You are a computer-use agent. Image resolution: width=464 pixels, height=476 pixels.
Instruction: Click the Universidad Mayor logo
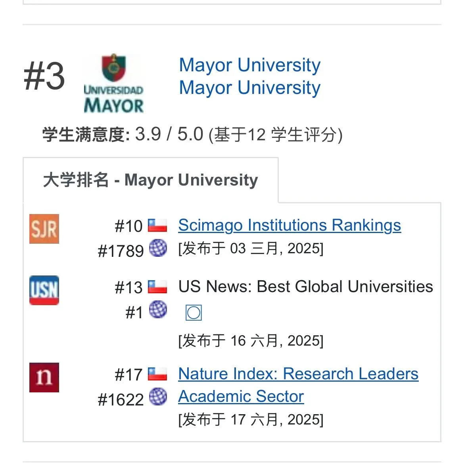(113, 84)
